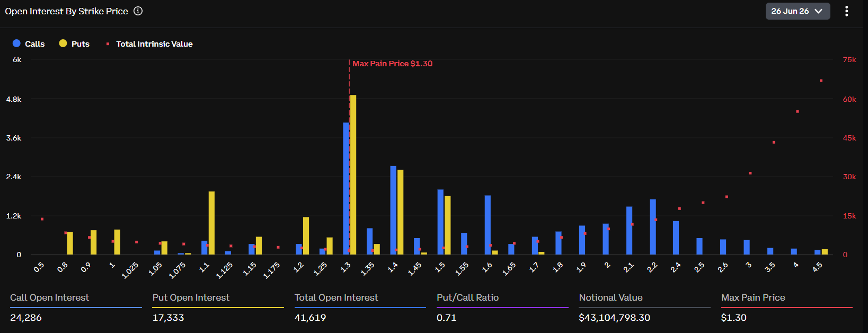Select the blue call bar at 2.1
The width and height of the screenshot is (868, 333).
coord(629,231)
